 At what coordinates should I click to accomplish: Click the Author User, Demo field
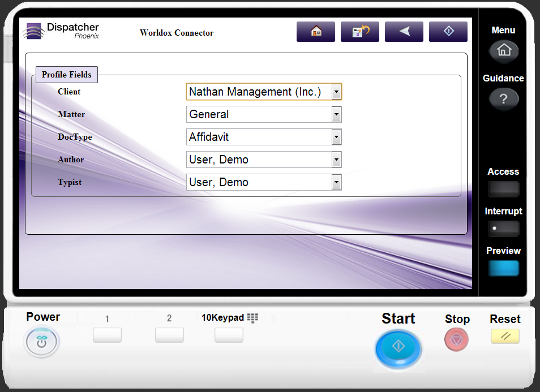(x=264, y=160)
